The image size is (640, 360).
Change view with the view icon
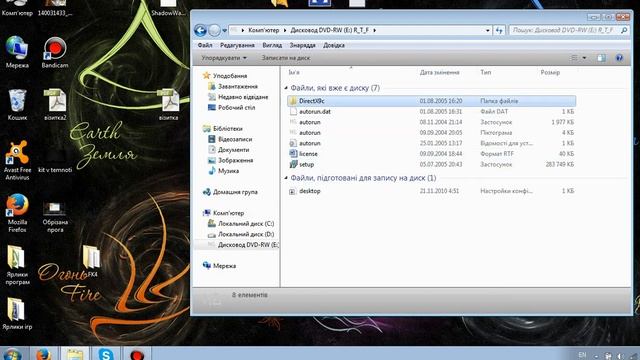pyautogui.click(x=574, y=58)
